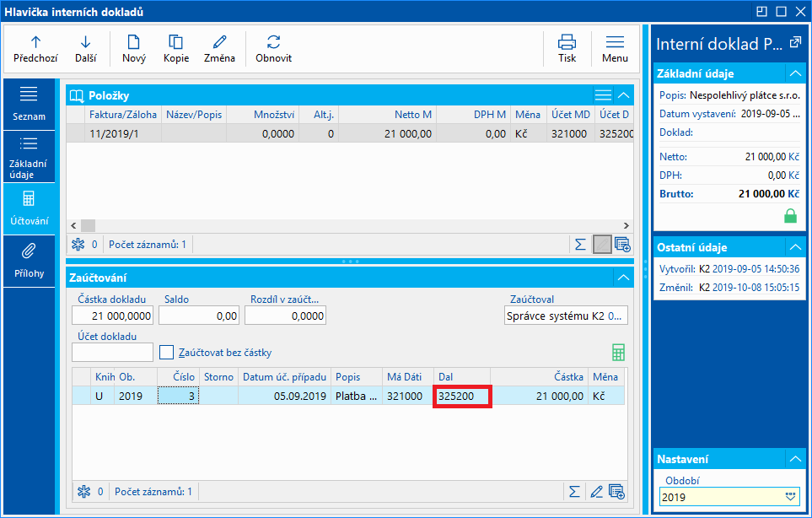Click Netto M column header
This screenshot has height=518, width=812.
tap(388, 115)
